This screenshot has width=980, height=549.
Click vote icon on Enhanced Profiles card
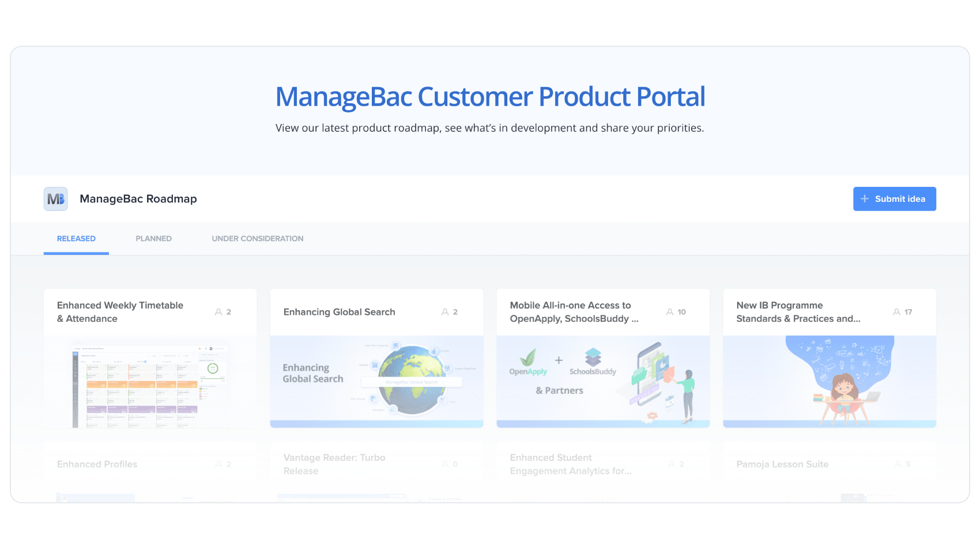pyautogui.click(x=218, y=464)
